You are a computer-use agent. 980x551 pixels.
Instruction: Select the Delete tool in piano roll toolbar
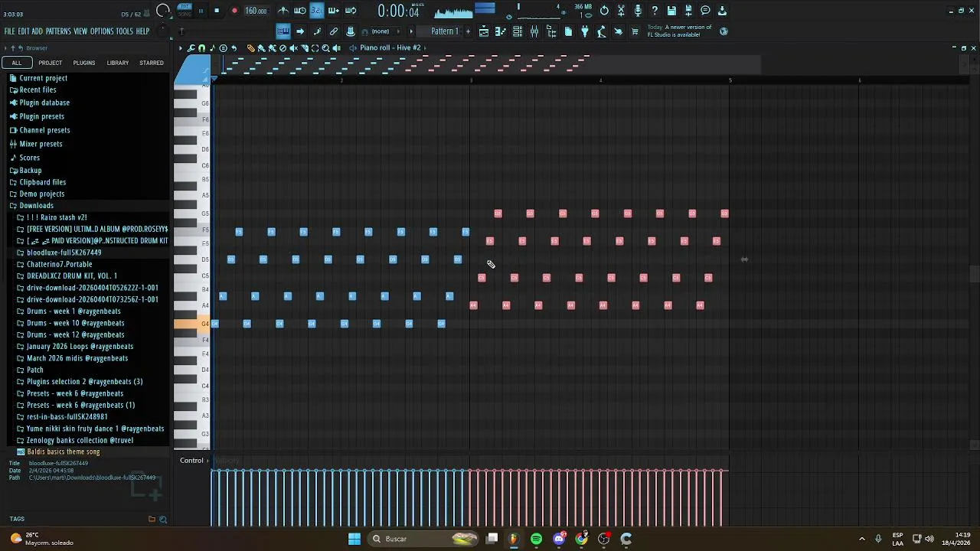click(x=283, y=48)
